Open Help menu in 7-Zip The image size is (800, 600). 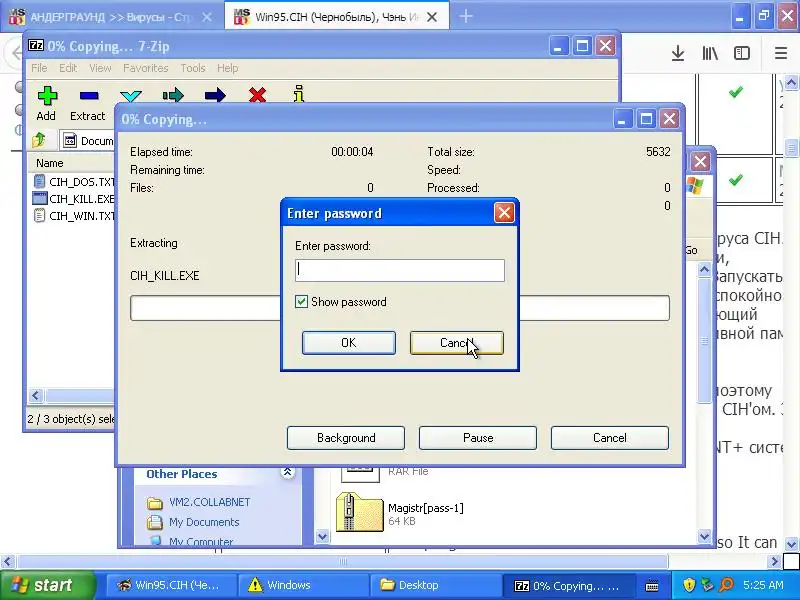click(228, 68)
